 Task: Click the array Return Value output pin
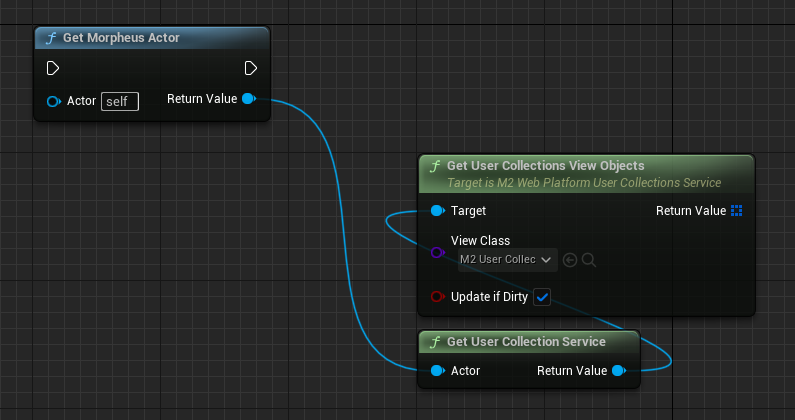click(x=737, y=211)
